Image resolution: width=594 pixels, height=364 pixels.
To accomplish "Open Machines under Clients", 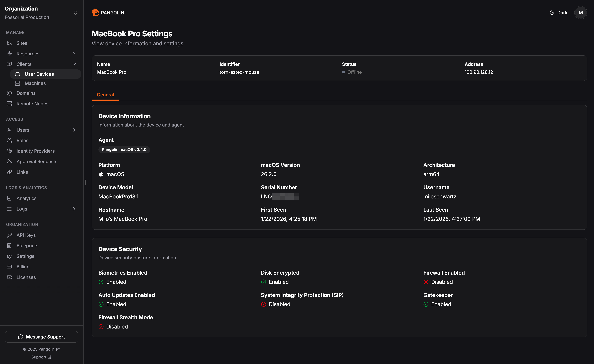I will point(35,83).
